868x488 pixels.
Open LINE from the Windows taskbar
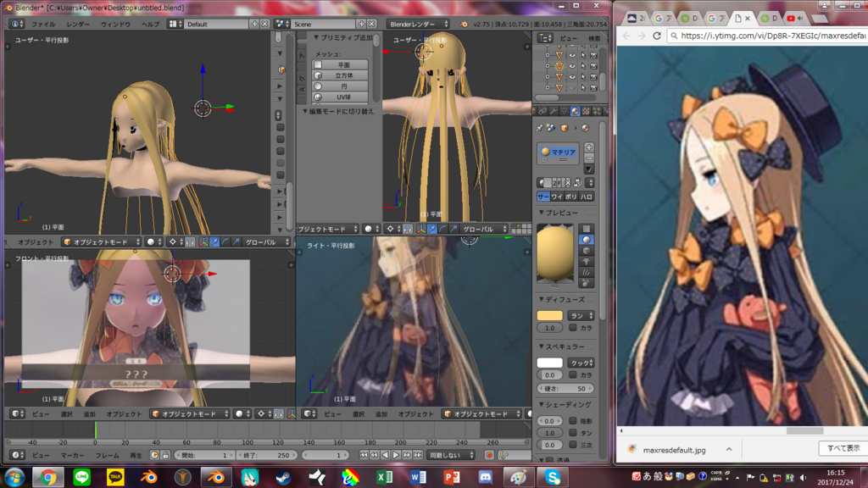click(x=82, y=478)
